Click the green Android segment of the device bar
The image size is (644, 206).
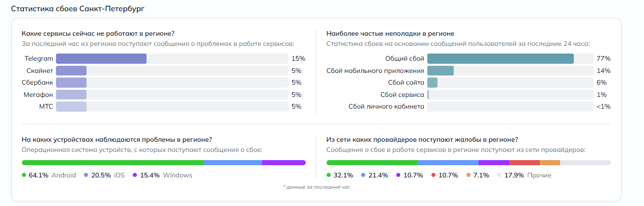click(x=112, y=163)
